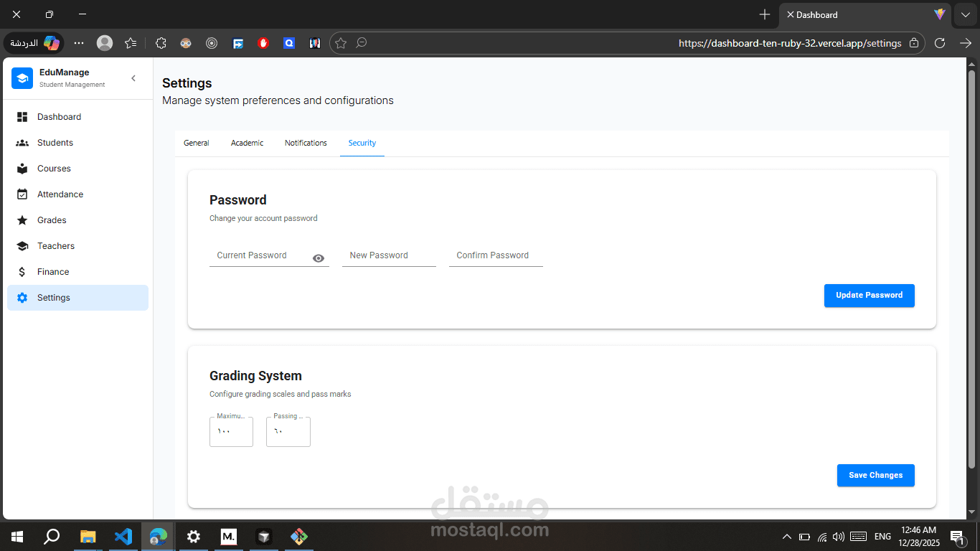Click the glasses-face extension icon
The width and height of the screenshot is (980, 551).
click(x=186, y=43)
